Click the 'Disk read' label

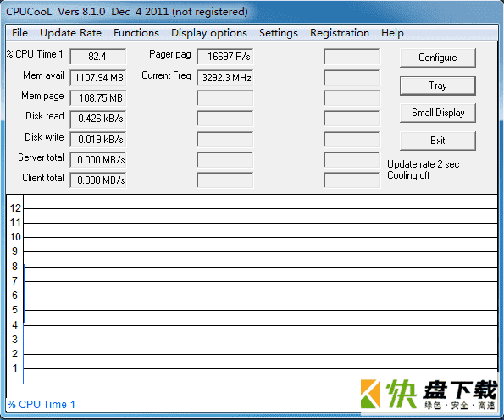point(45,116)
